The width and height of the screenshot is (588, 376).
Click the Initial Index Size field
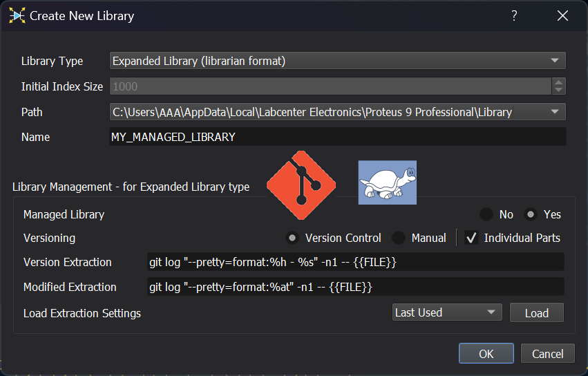coord(331,86)
